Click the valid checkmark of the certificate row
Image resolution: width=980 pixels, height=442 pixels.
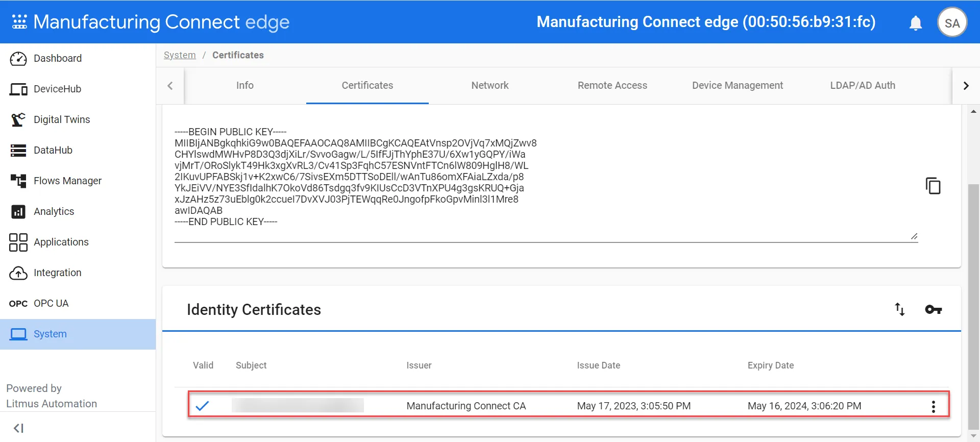point(202,406)
